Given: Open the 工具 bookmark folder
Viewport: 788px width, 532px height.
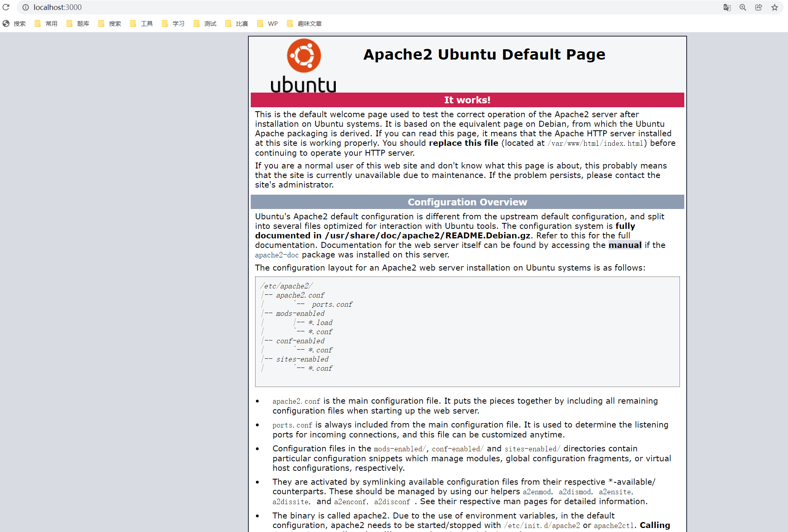Looking at the screenshot, I should point(141,23).
